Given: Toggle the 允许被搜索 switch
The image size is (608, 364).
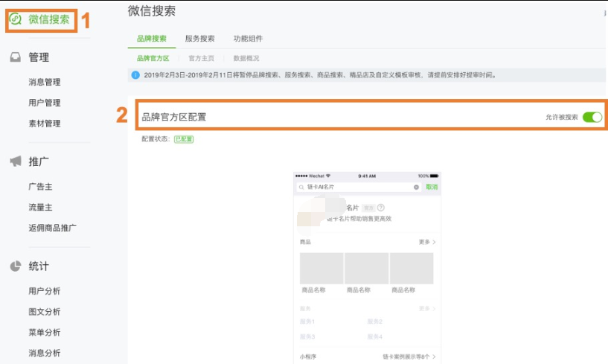Looking at the screenshot, I should click(x=592, y=117).
